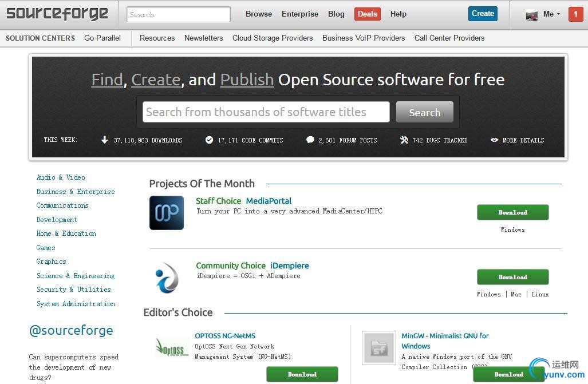Open the @sourceforge Twitter heading

tap(71, 330)
